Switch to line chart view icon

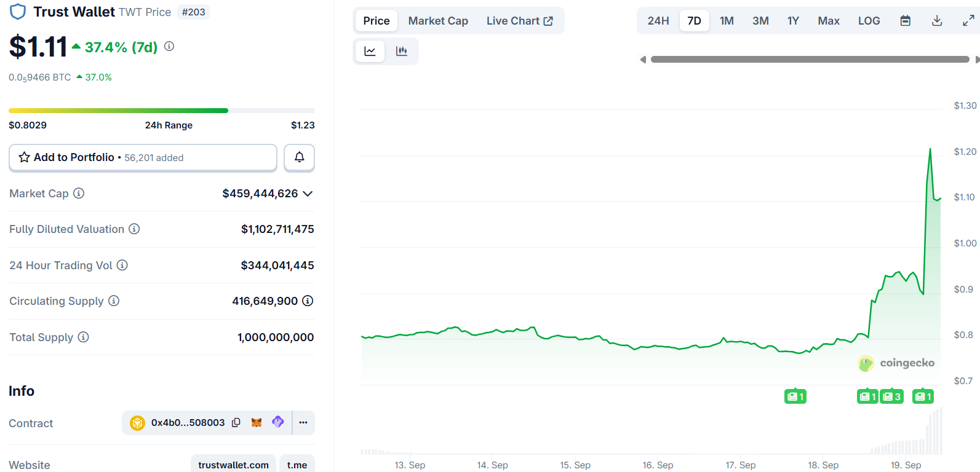(x=370, y=51)
